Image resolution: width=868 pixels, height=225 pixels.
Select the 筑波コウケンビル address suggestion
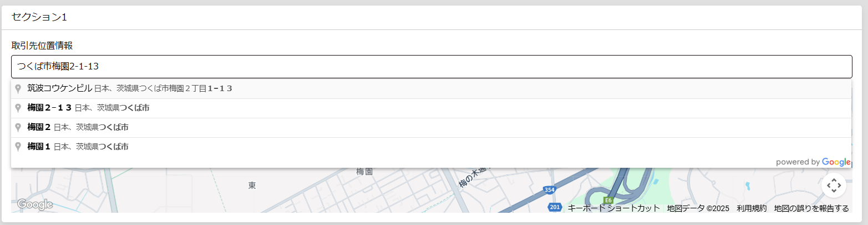pos(432,89)
